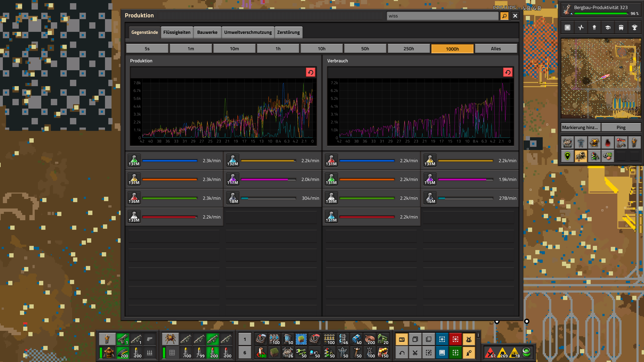Open the dashed-square blueprint library icon
The image size is (644, 362).
pos(568,28)
